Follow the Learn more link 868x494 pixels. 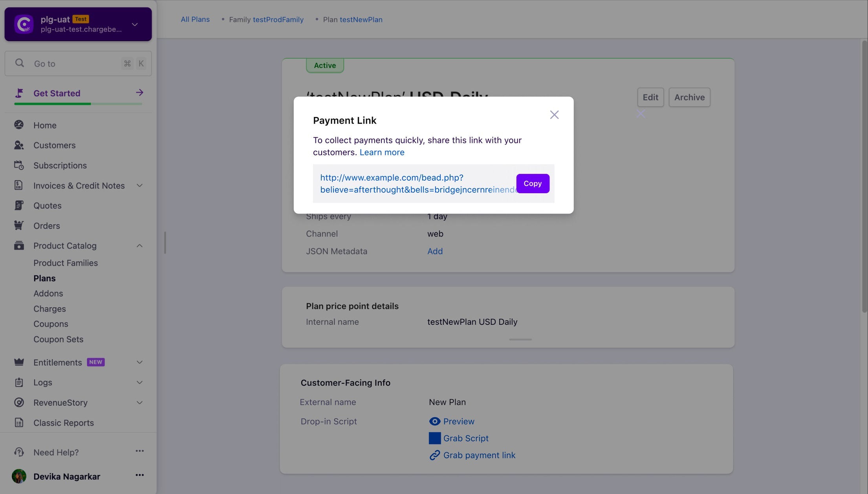pos(382,152)
